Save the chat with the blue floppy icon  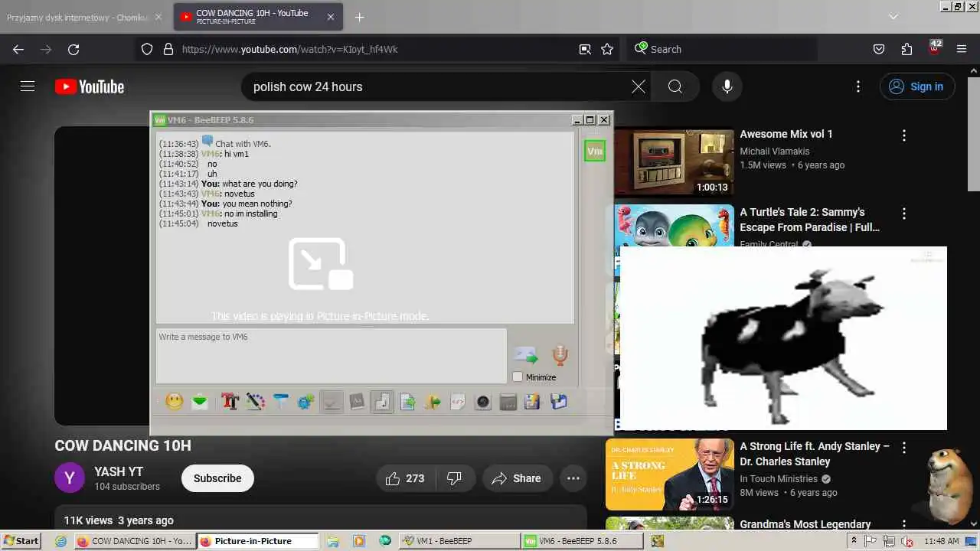point(559,402)
